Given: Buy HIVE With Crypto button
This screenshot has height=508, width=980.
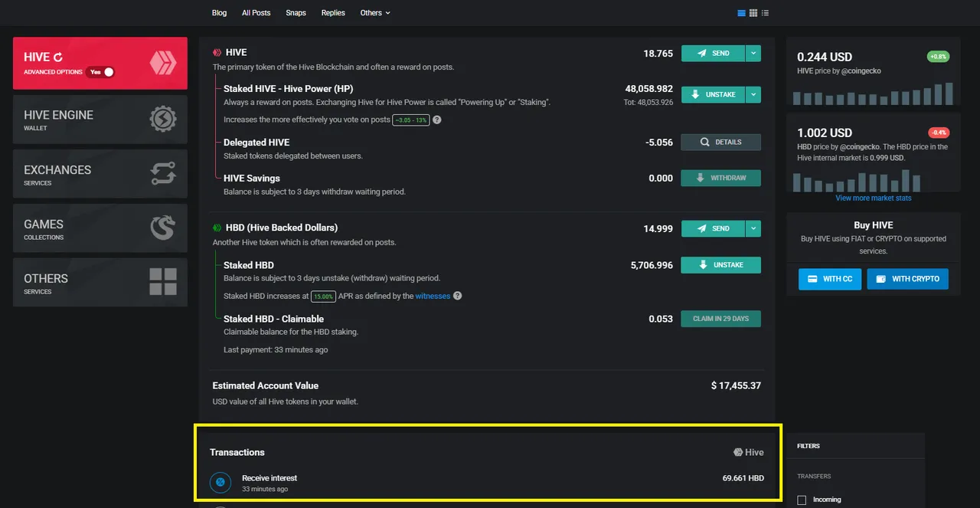Looking at the screenshot, I should point(908,279).
